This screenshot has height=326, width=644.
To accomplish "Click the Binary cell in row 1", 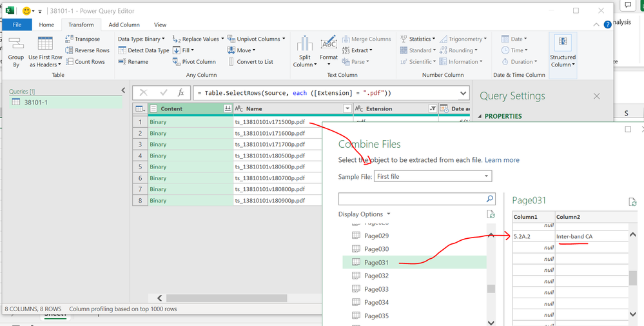I will [191, 122].
